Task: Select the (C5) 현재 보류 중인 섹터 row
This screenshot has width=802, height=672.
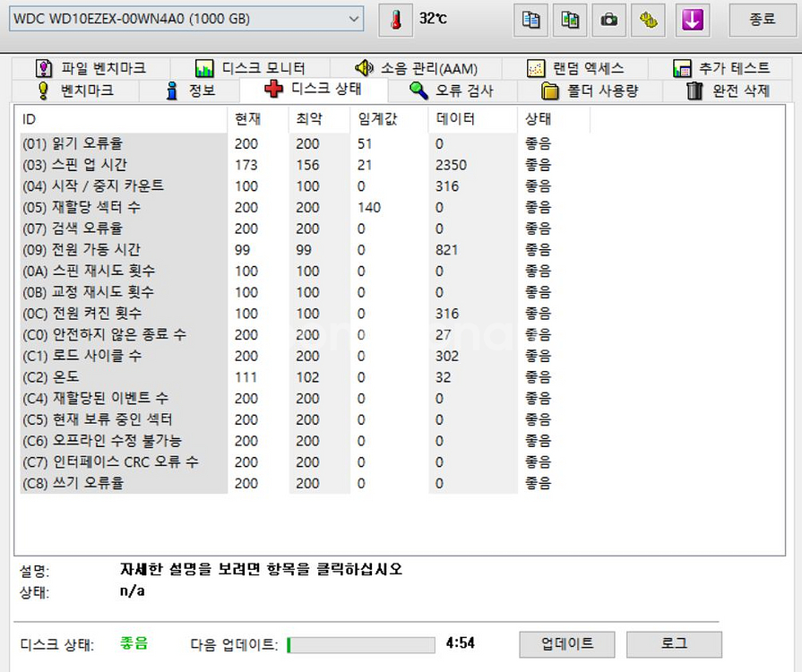Action: [305, 420]
